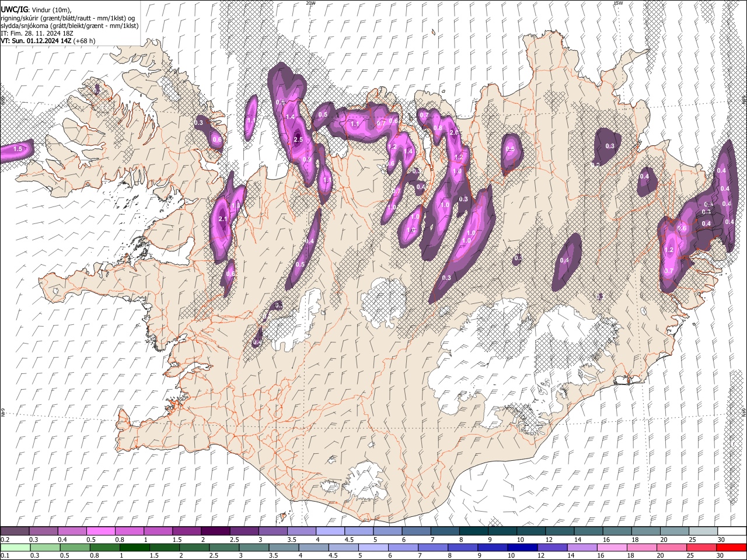The width and height of the screenshot is (747, 560).
Task: Select upper legend swatch between 1 and 1.5
Action: [x=158, y=531]
